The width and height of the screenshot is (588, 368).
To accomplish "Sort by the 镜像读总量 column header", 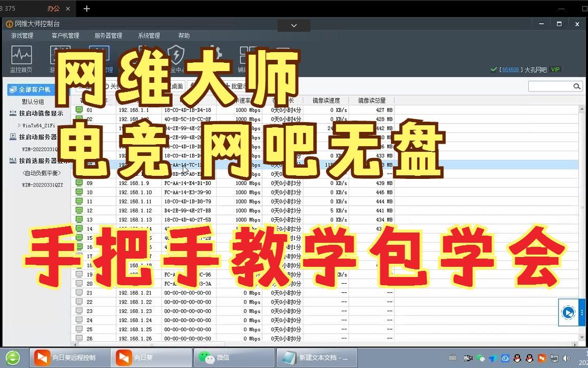I will click(x=372, y=100).
